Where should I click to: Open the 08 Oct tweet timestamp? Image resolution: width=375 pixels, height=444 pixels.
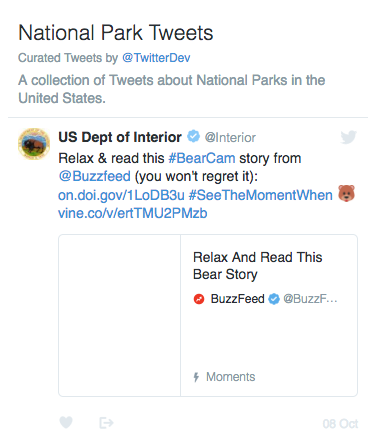tap(340, 424)
